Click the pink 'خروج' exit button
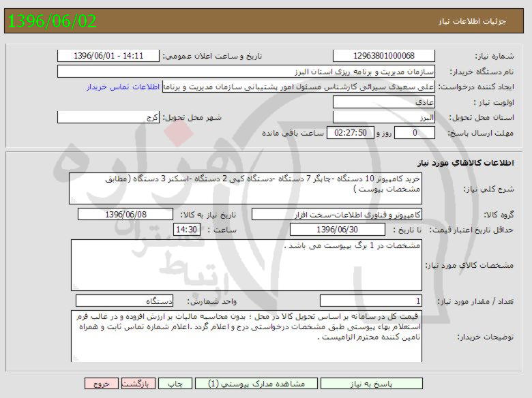This screenshot has height=398, width=532. [102, 384]
